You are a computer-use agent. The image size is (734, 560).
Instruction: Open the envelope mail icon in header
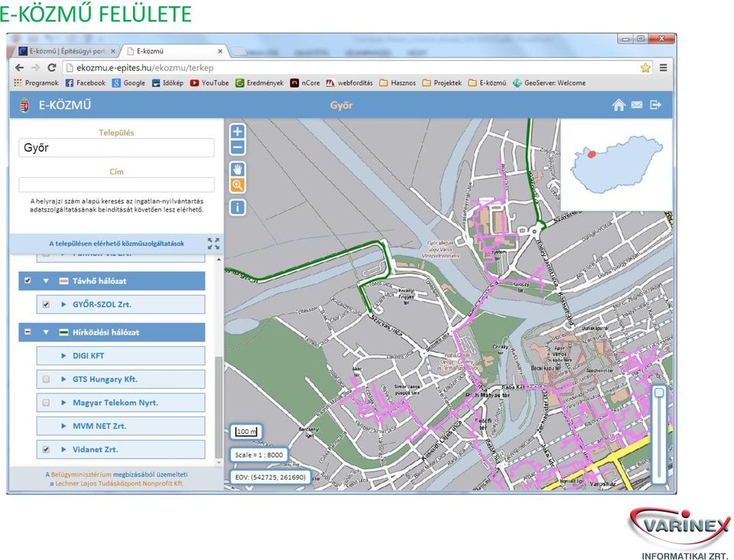coord(637,105)
